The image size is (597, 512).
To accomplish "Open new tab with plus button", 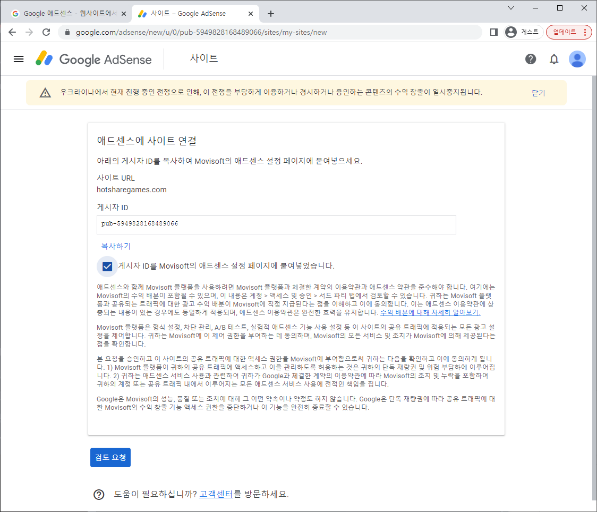I will pos(271,14).
